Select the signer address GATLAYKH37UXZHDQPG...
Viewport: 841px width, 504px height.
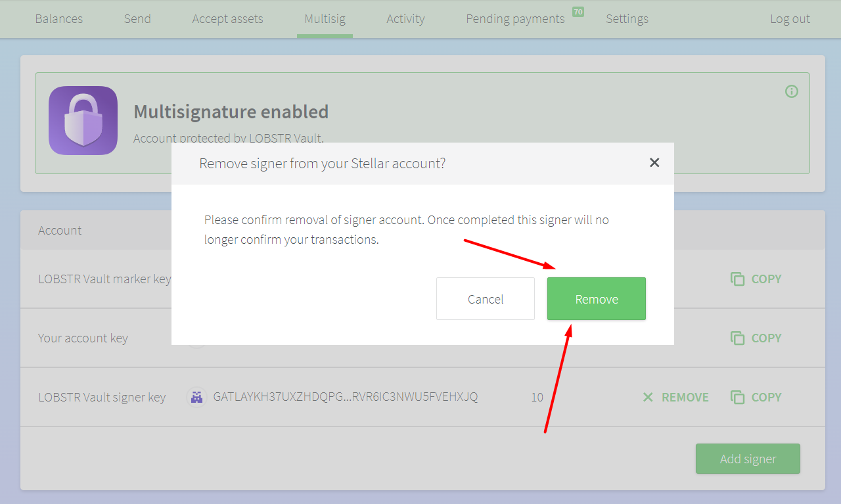click(x=346, y=397)
